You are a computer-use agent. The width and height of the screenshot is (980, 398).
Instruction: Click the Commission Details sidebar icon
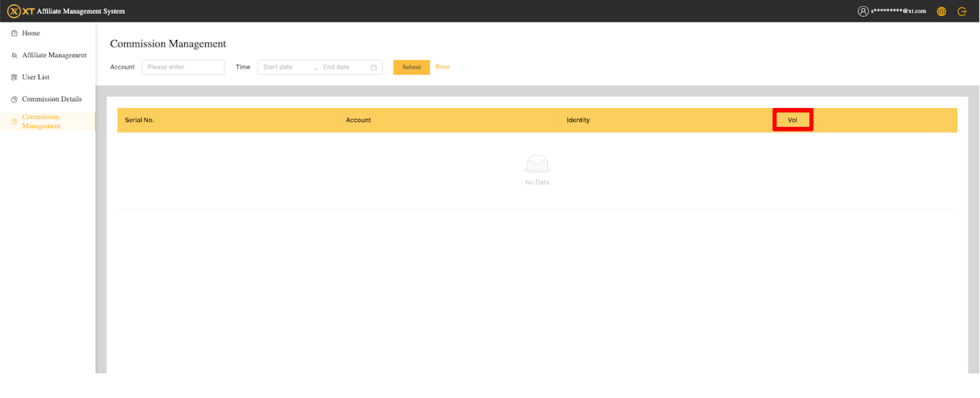[x=14, y=100]
